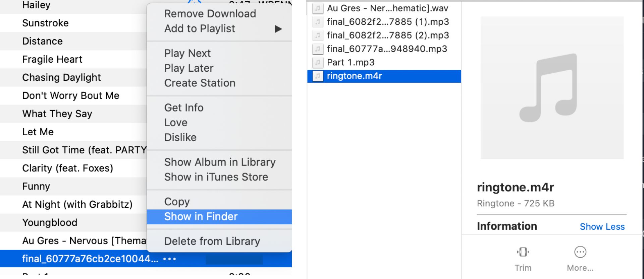Select the song Chasing Daylight

[61, 77]
